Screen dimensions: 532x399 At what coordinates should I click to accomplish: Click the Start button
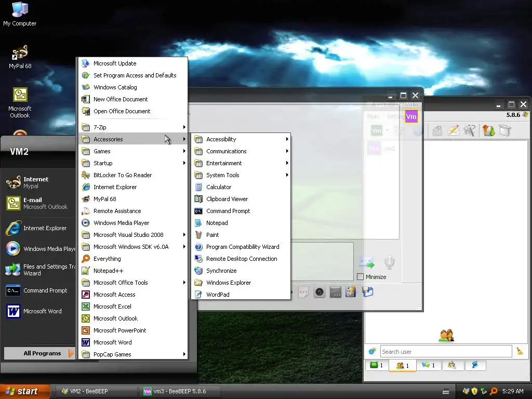coord(24,391)
